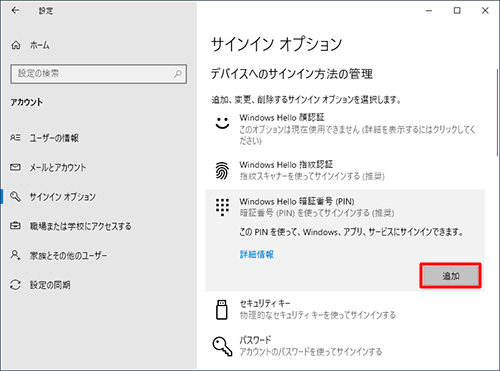
Task: Click the fingerprint icon for 指紋認証
Action: (x=222, y=170)
